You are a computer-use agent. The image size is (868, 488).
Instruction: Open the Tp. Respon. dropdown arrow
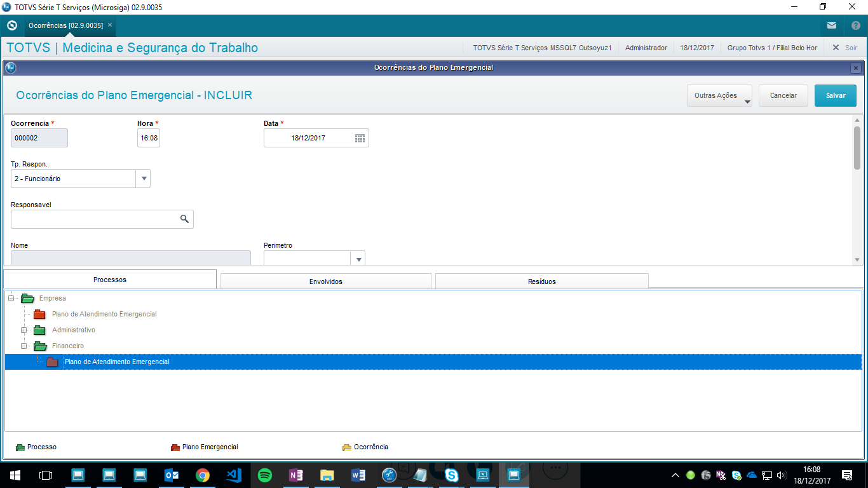point(143,179)
